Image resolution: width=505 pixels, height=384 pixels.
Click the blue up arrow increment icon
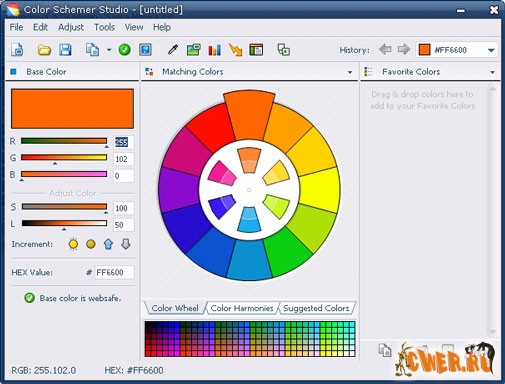click(108, 244)
